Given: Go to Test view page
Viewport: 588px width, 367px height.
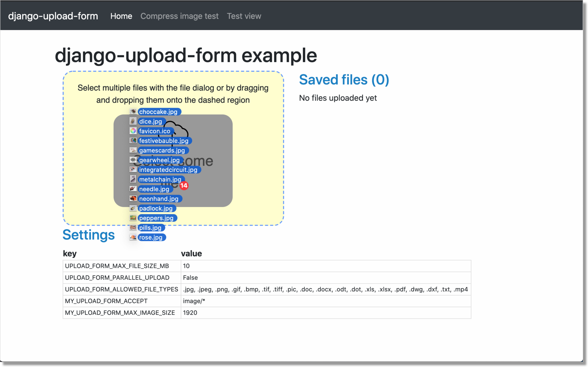Looking at the screenshot, I should click(x=244, y=16).
